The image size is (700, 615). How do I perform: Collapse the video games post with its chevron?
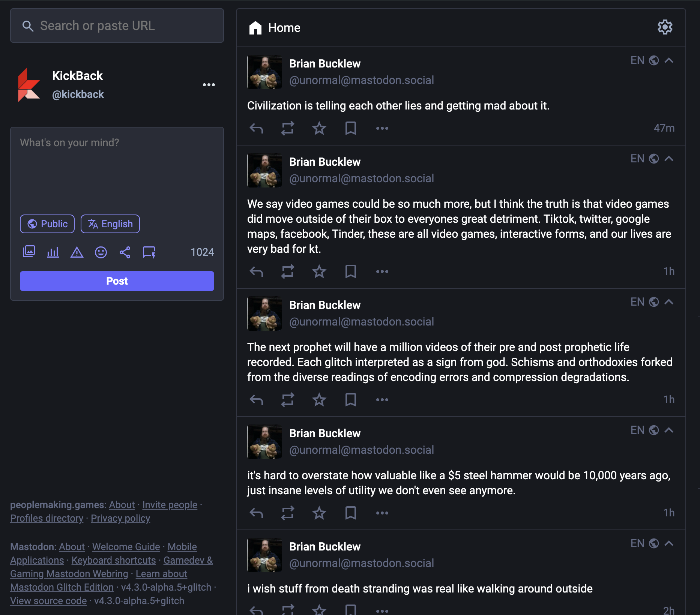coord(669,158)
